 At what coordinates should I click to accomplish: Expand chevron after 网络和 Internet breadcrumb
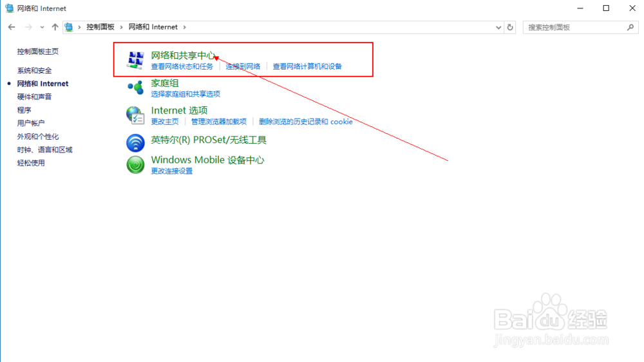point(184,27)
